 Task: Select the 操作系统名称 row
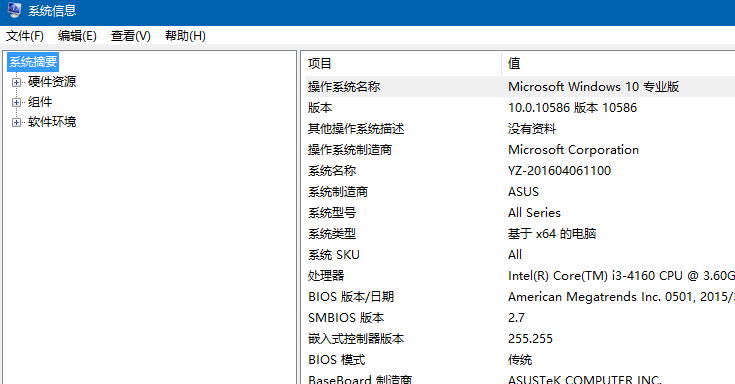tap(520, 87)
